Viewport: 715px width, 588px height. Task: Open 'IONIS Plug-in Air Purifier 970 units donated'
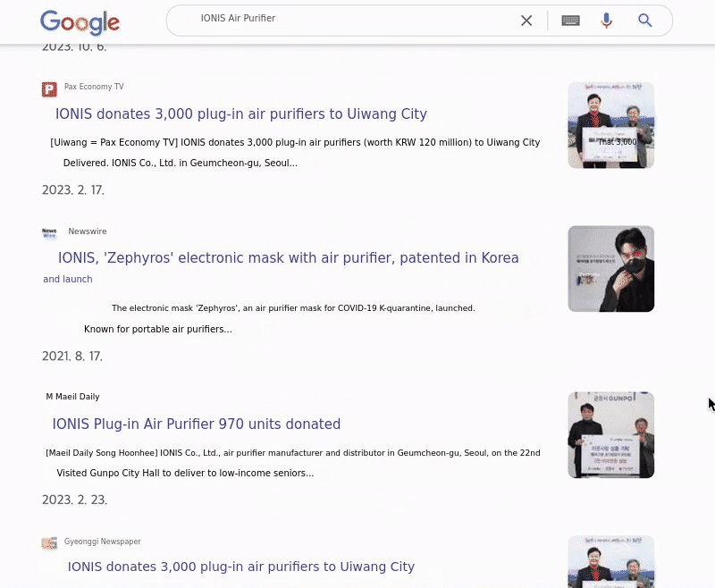coord(197,424)
